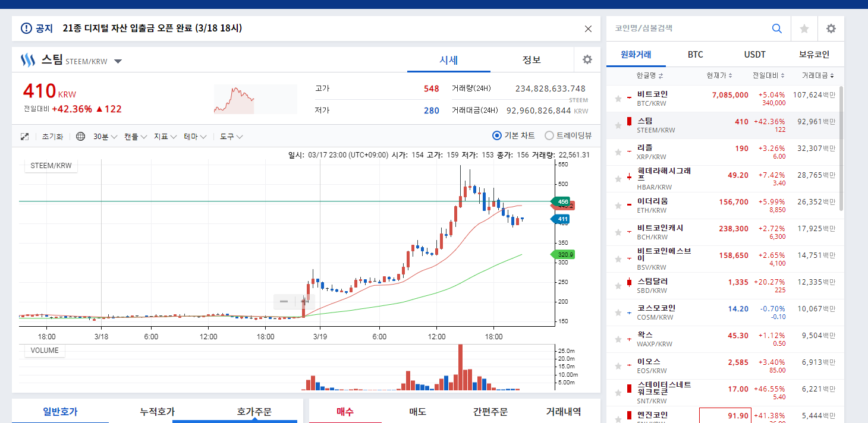Open STEEM/KRW market dropdown arrow

point(118,61)
